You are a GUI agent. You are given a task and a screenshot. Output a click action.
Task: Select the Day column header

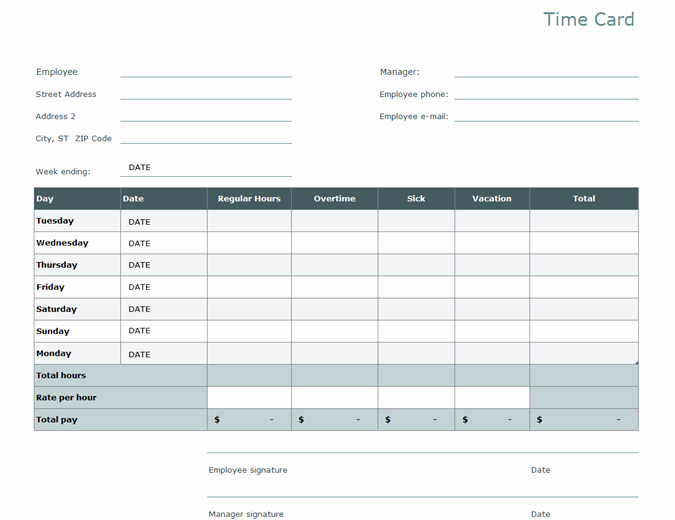coord(77,198)
